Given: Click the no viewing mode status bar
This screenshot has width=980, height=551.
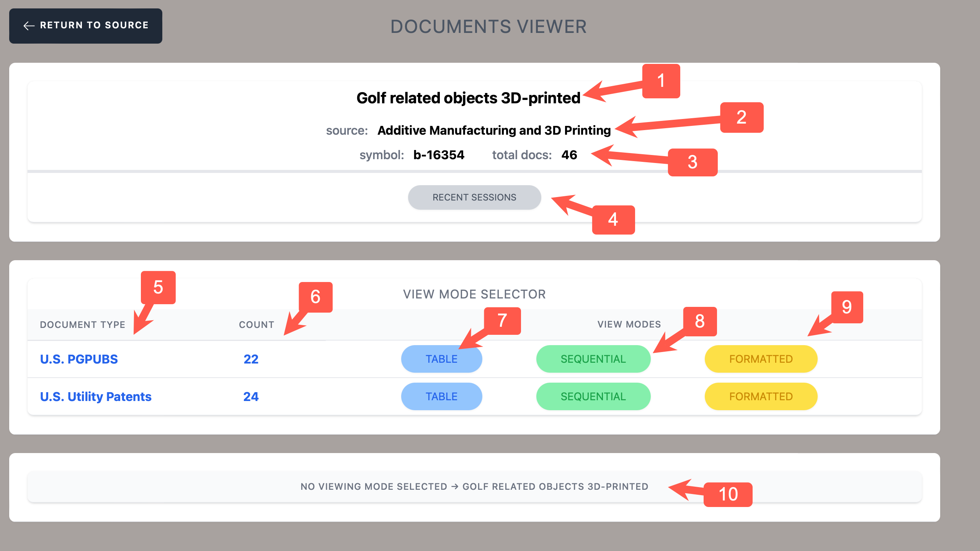Looking at the screenshot, I should [474, 486].
